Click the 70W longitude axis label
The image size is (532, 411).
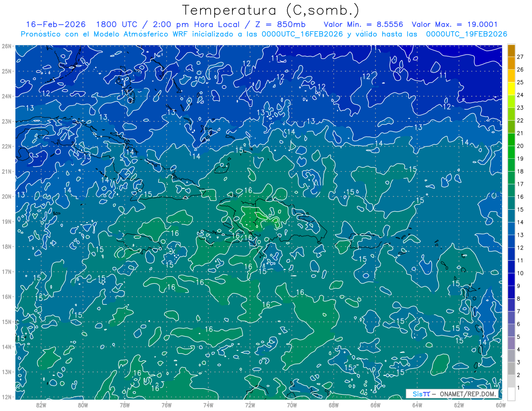(x=292, y=405)
